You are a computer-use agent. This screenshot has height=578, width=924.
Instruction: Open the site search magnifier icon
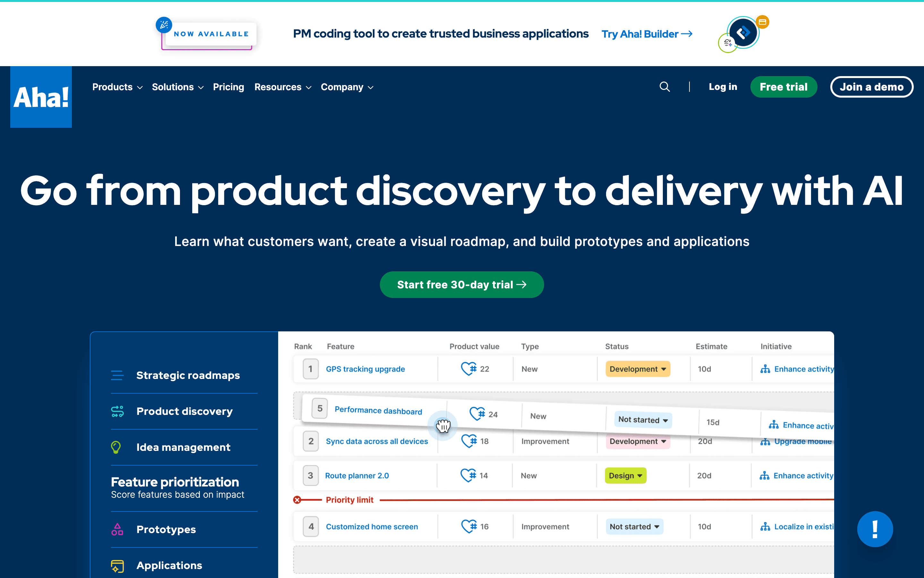(664, 87)
